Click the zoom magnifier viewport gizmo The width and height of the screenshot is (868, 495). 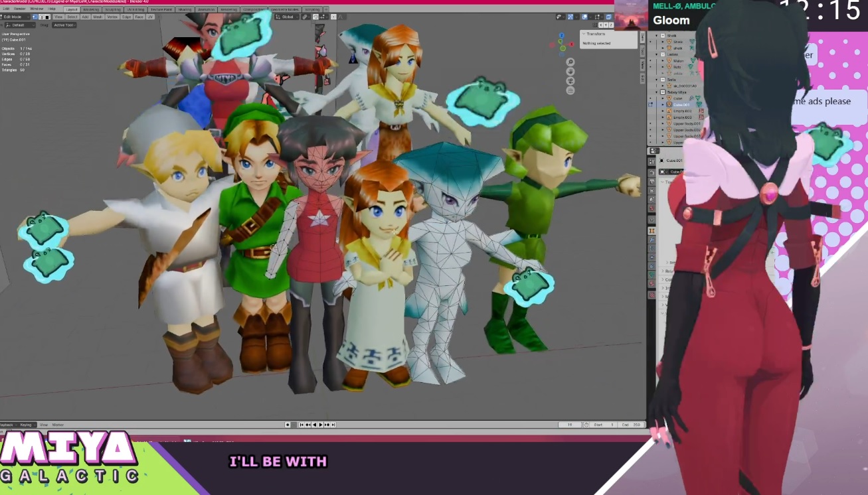coord(570,62)
